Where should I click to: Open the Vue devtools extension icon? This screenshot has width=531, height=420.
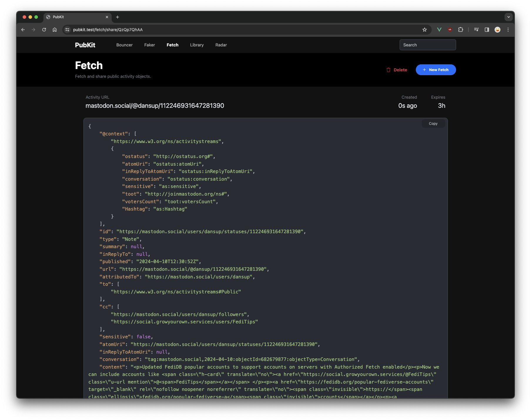point(439,30)
